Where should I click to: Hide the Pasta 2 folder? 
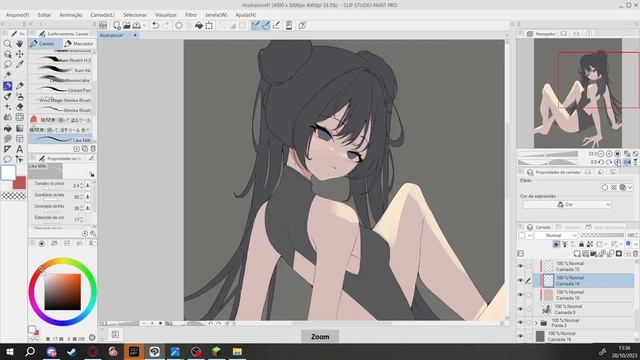(520, 323)
